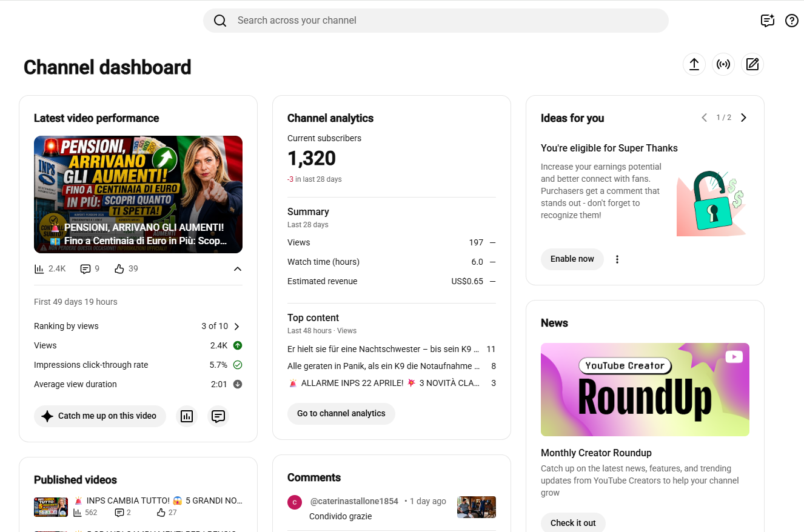Image resolution: width=804 pixels, height=532 pixels.
Task: Open the INPS CAMBIA TUTTO video thumbnail
Action: tap(51, 507)
